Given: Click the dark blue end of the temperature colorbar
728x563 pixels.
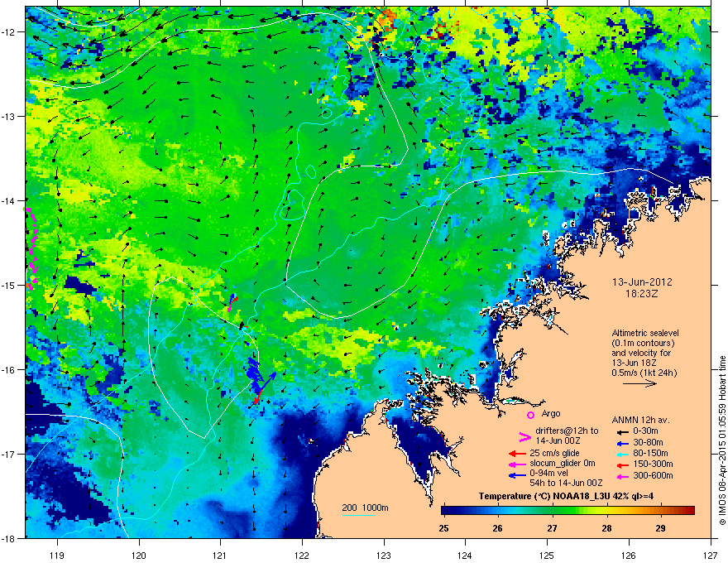Looking at the screenshot, I should (x=445, y=511).
